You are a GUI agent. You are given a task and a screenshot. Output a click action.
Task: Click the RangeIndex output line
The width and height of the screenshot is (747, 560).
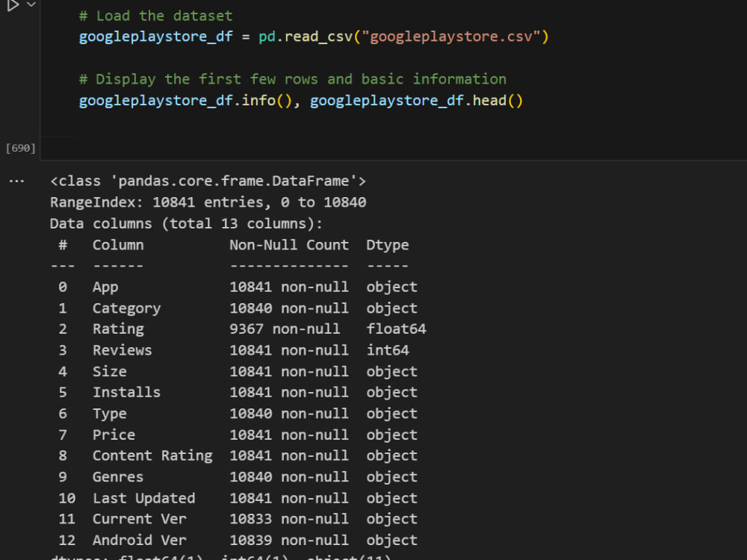click(208, 202)
